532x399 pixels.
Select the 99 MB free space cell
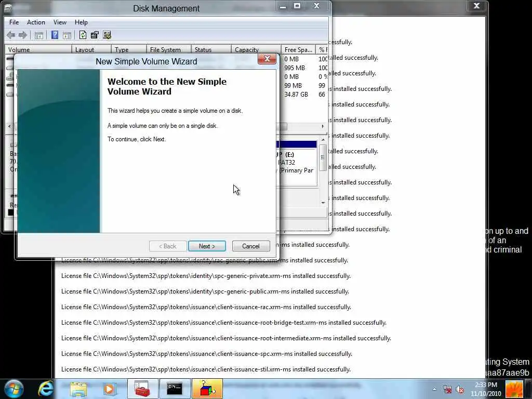(x=293, y=86)
